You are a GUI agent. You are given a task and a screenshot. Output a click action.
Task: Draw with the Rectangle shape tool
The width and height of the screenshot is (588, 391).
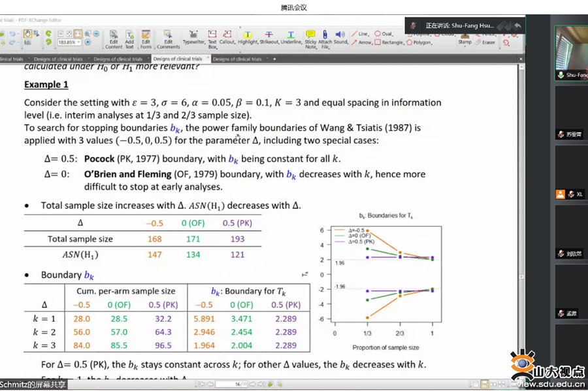click(x=389, y=42)
